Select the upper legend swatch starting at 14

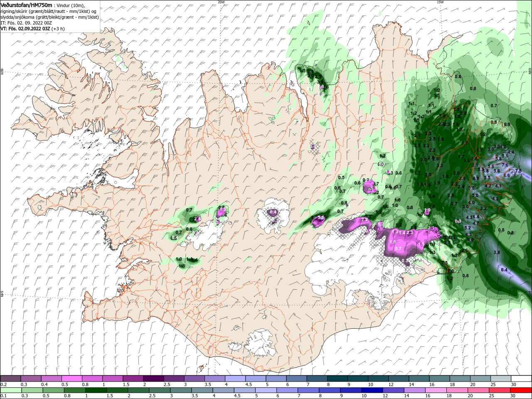[419, 379]
